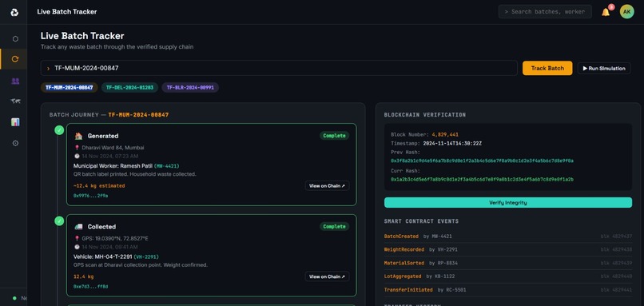Click transaction hash 0xe7d3...ff8d
Screen dimensions: 644x306
[90, 287]
